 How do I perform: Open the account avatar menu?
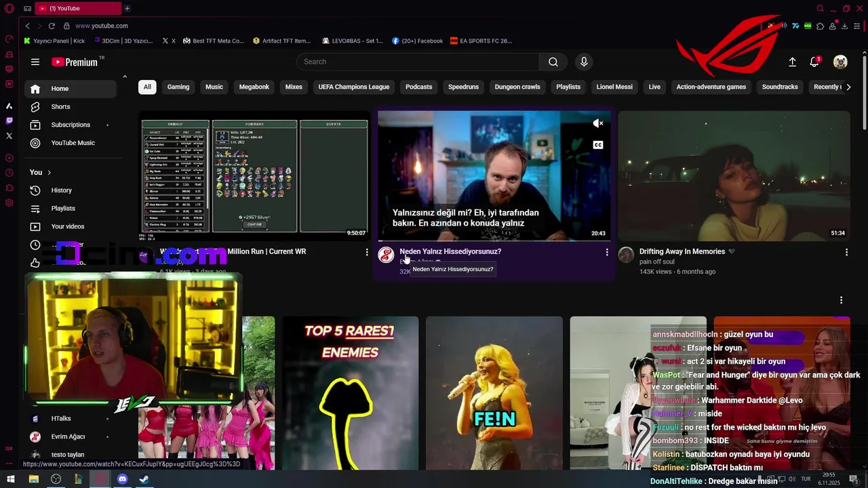(840, 62)
